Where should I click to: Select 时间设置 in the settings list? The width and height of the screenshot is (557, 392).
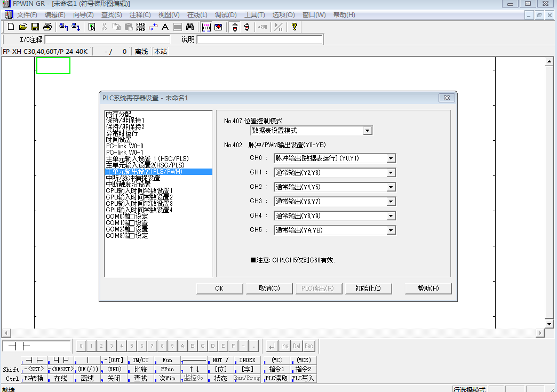(x=118, y=140)
